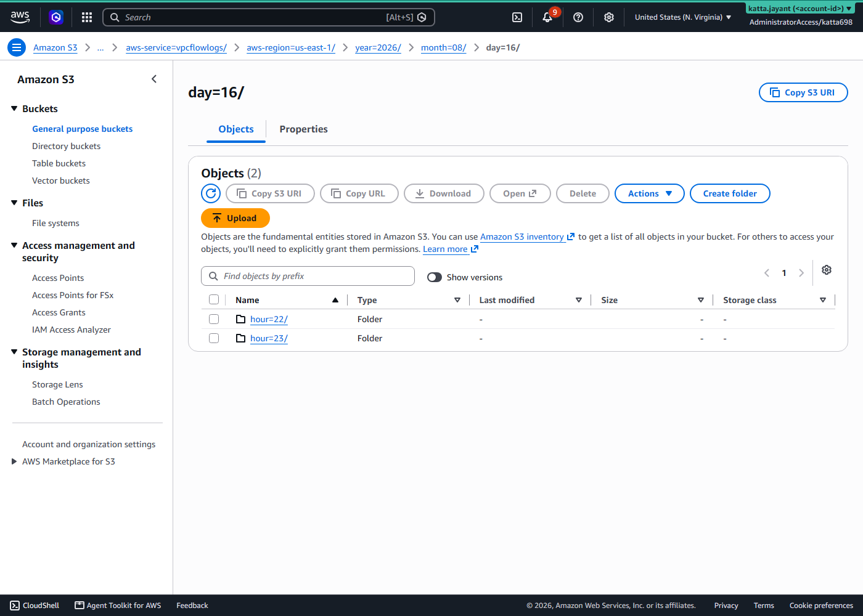Open Agent Toolkit for AWS in footer
The image size is (863, 616).
(118, 606)
